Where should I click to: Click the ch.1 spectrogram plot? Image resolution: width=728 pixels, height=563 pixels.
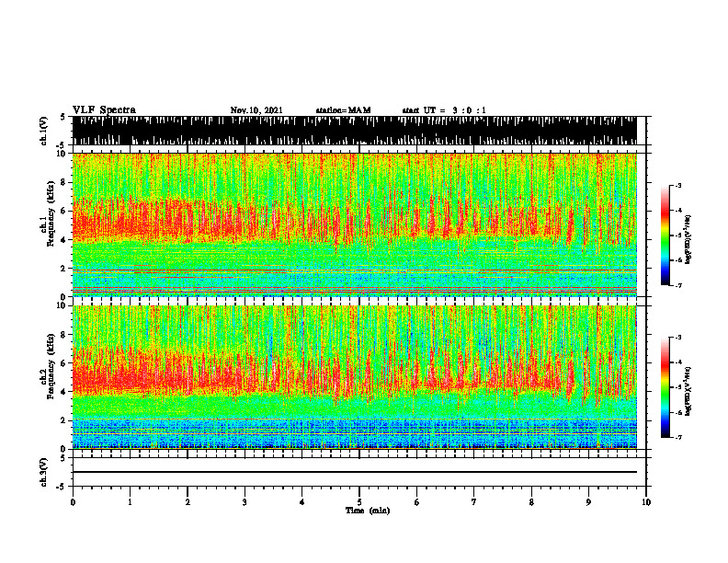355,224
